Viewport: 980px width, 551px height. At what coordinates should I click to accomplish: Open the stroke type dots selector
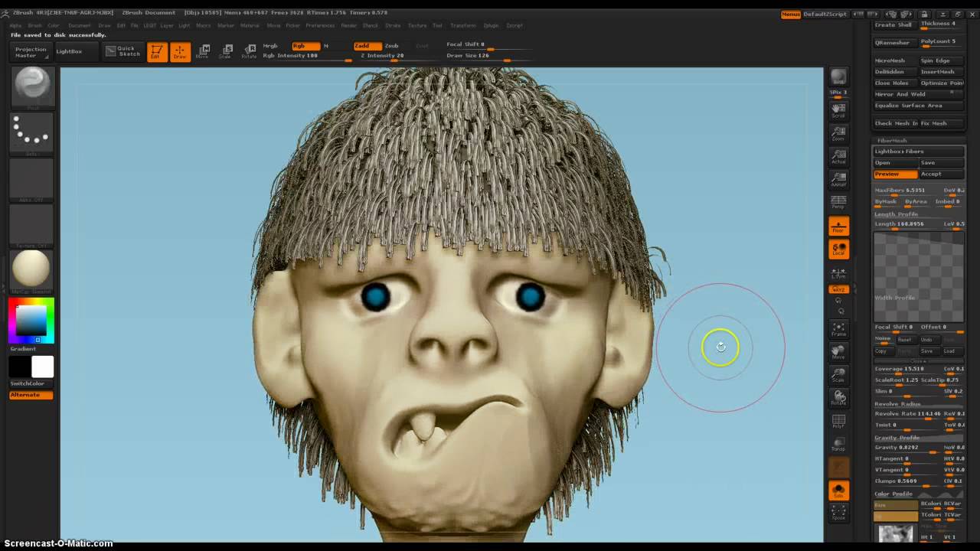pos(31,132)
